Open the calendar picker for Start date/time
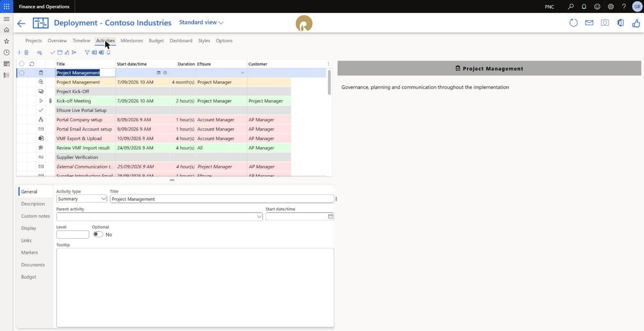Screen dimensions: 644x331 coord(331,216)
